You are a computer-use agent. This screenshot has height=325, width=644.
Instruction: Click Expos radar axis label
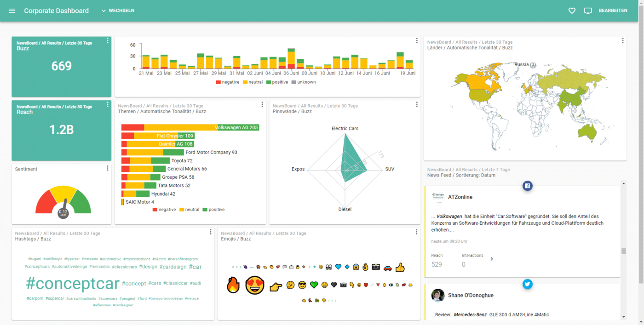298,169
